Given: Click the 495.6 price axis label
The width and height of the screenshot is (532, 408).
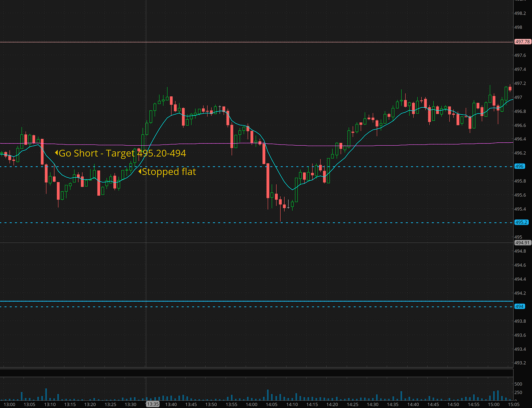Looking at the screenshot, I should point(520,195).
